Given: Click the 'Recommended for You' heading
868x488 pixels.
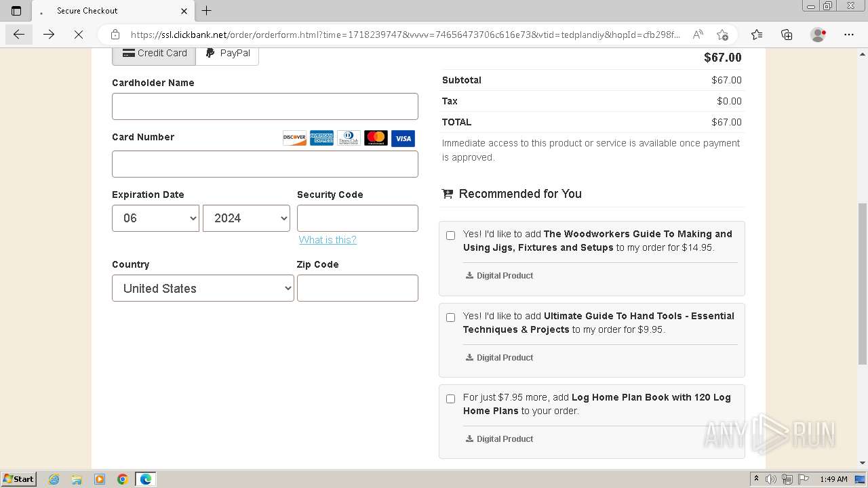Looking at the screenshot, I should click(x=520, y=194).
